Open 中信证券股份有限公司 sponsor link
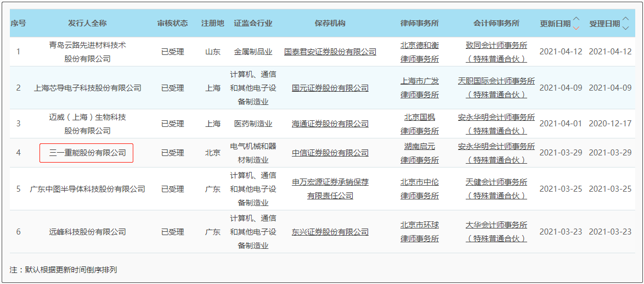The image size is (644, 284). click(330, 153)
